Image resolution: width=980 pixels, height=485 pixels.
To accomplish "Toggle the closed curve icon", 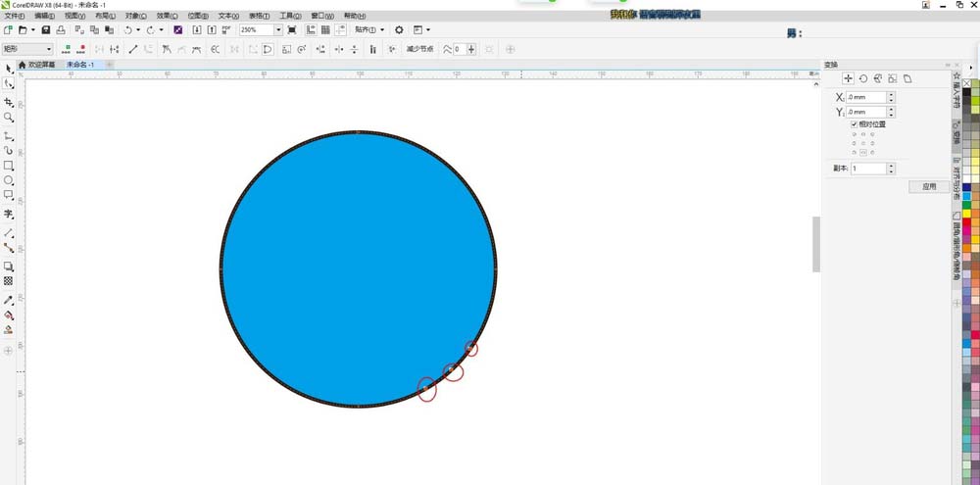I will click(268, 49).
